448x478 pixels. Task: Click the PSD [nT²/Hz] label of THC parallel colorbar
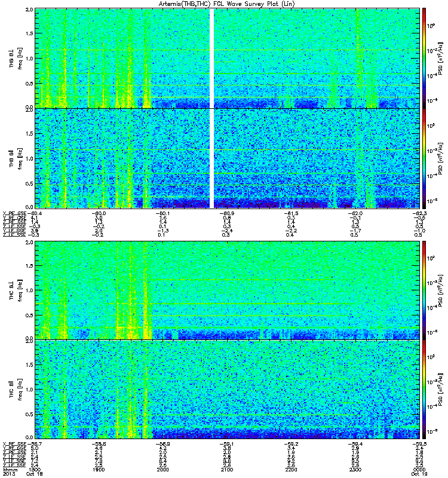[x=440, y=390]
